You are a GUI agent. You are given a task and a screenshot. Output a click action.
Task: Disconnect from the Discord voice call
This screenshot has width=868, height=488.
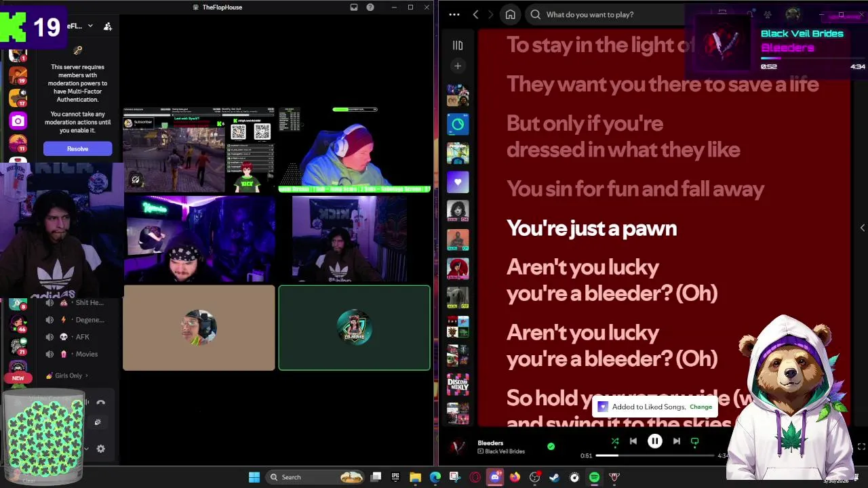[101, 403]
